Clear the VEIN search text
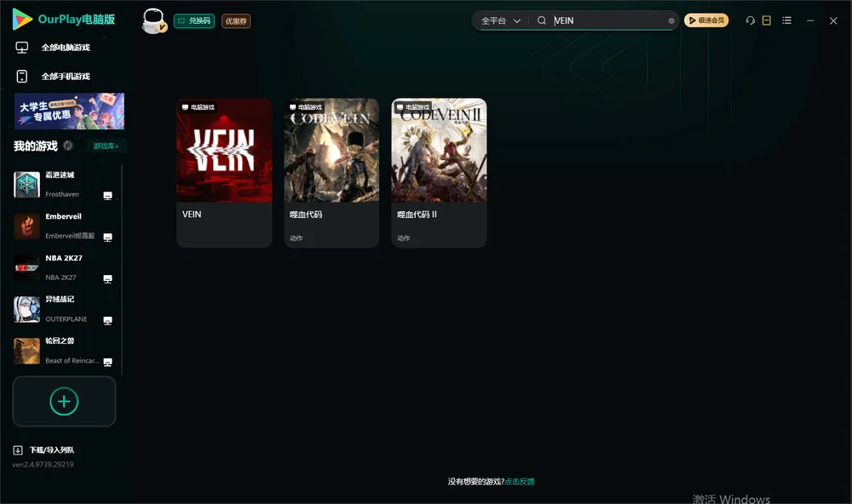 (x=671, y=20)
